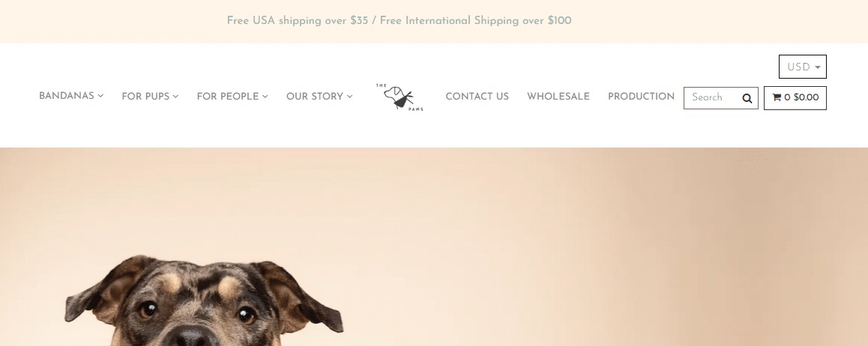Open the Our Story menu
868x346 pixels.
[319, 96]
